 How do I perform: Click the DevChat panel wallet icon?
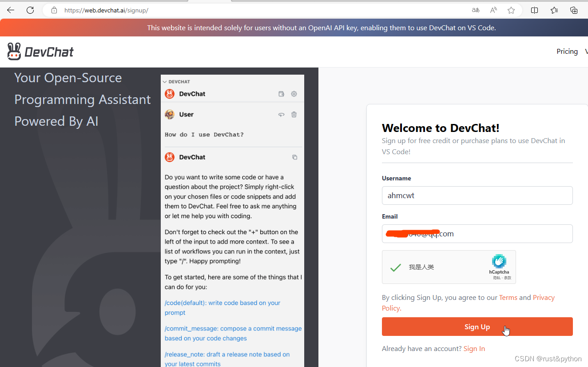tap(281, 94)
